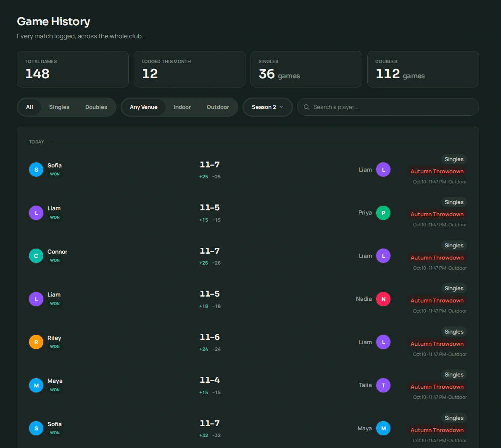501x448 pixels.
Task: Click Liam's opponent avatar in Connor's match
Action: click(383, 256)
